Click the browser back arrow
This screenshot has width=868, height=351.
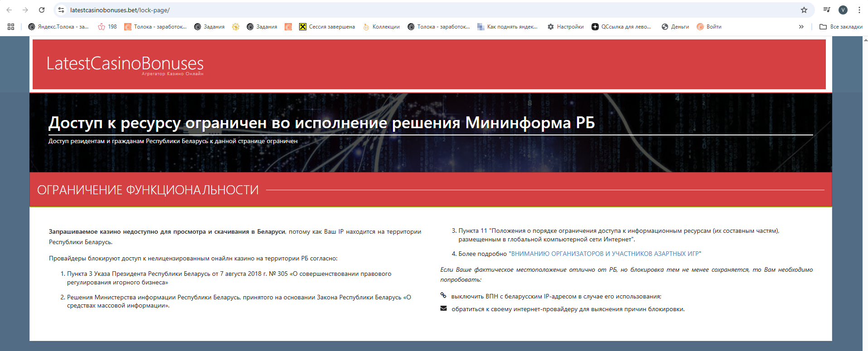pyautogui.click(x=9, y=10)
